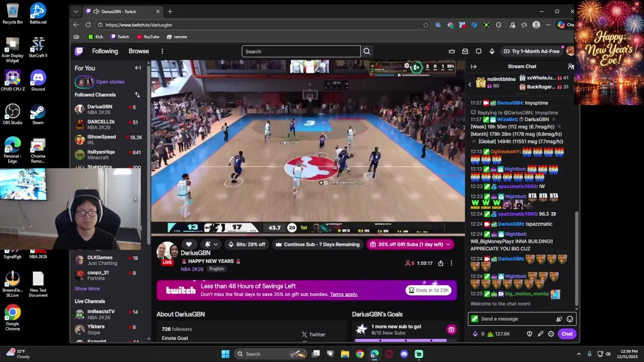
Task: Open the Whispers speech bubble icon
Action: coord(478,51)
